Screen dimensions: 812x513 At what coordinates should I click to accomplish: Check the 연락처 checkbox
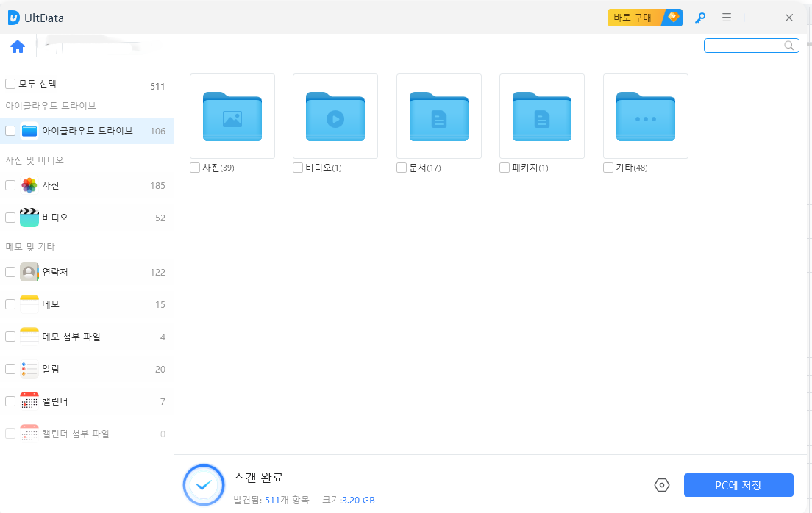pos(10,272)
